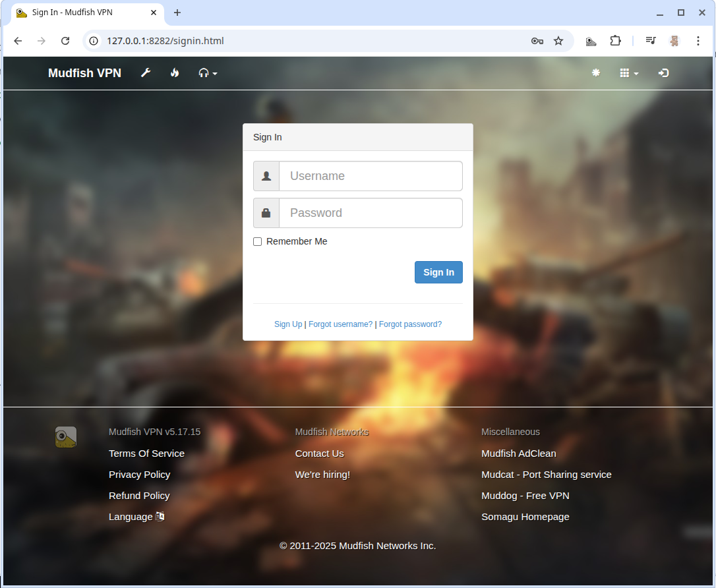Click the browser forward arrow
Screen dimensions: 716x588
pyautogui.click(x=42, y=41)
